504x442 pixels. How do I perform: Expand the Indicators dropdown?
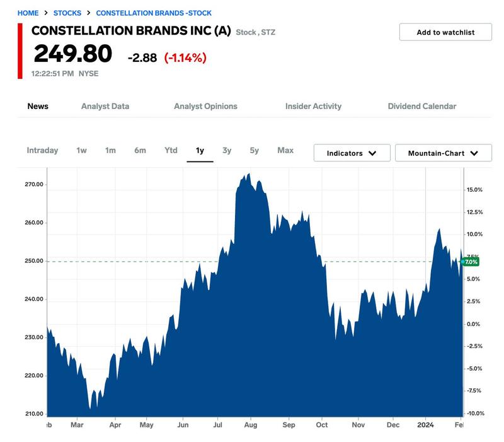coord(352,153)
